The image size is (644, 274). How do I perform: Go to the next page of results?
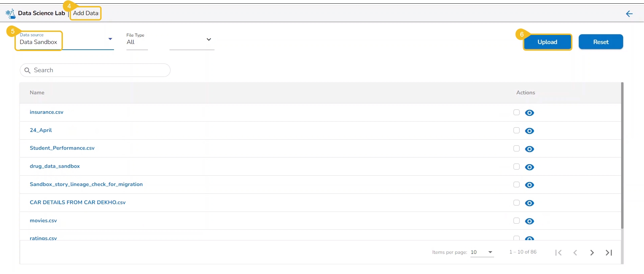click(592, 253)
